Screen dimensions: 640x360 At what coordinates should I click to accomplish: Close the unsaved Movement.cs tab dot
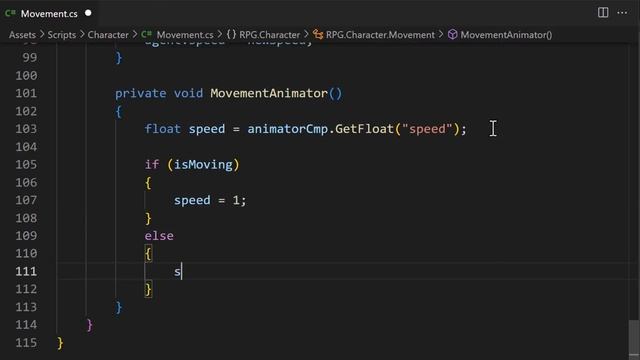88,13
